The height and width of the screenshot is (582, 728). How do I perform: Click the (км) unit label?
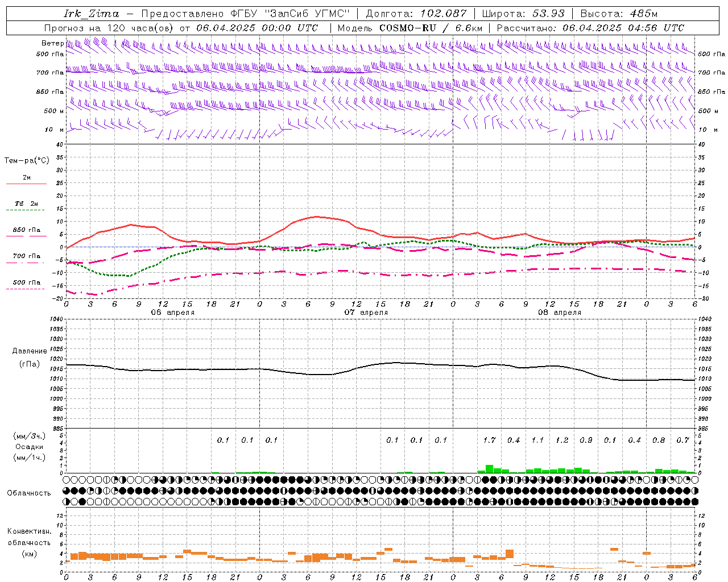[x=30, y=554]
